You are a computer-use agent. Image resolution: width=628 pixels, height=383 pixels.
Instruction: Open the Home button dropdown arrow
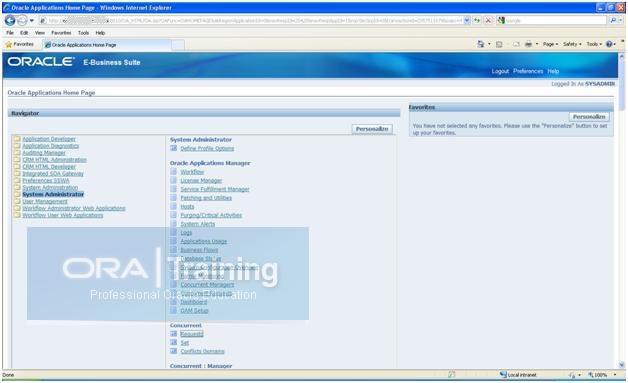pos(489,44)
